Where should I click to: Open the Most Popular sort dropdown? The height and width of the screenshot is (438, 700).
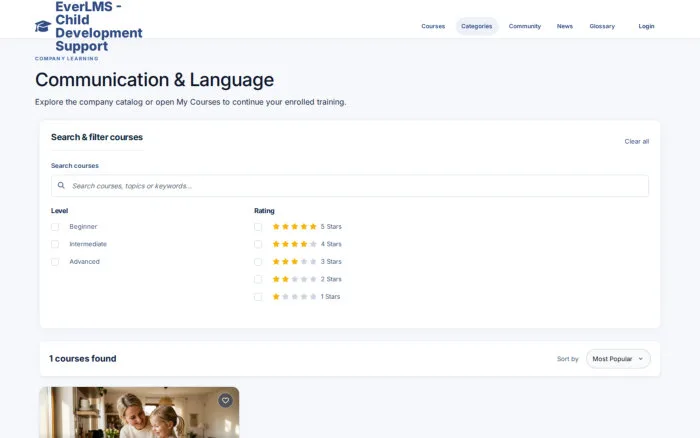(618, 359)
